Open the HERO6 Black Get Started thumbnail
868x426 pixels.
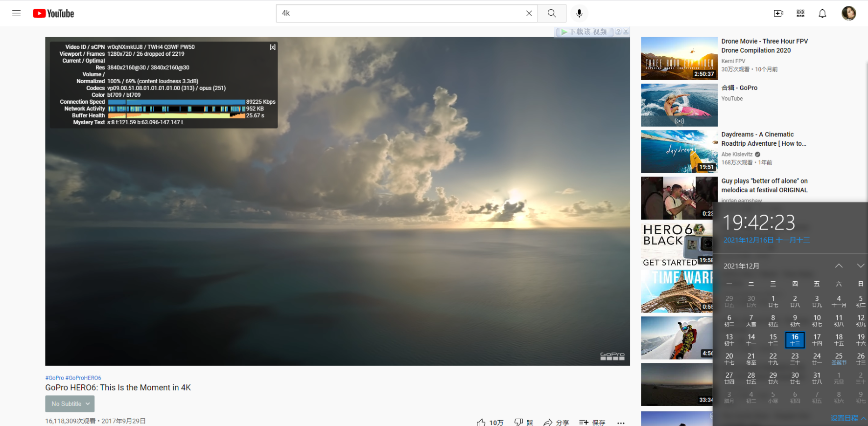[677, 245]
